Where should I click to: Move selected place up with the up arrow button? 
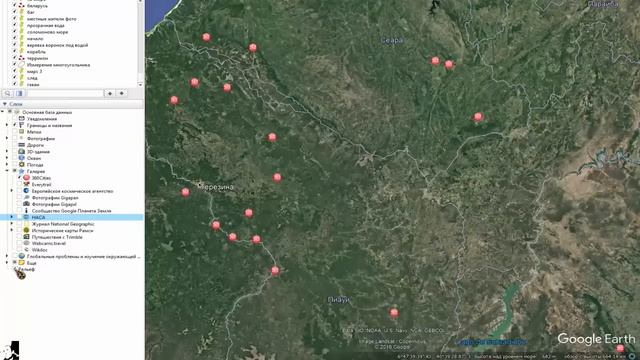click(x=110, y=93)
